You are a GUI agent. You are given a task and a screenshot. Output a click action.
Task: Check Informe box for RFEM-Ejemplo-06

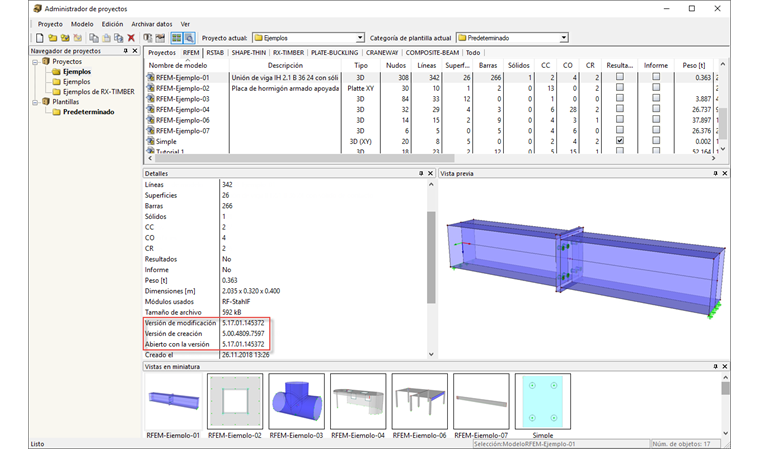click(656, 119)
